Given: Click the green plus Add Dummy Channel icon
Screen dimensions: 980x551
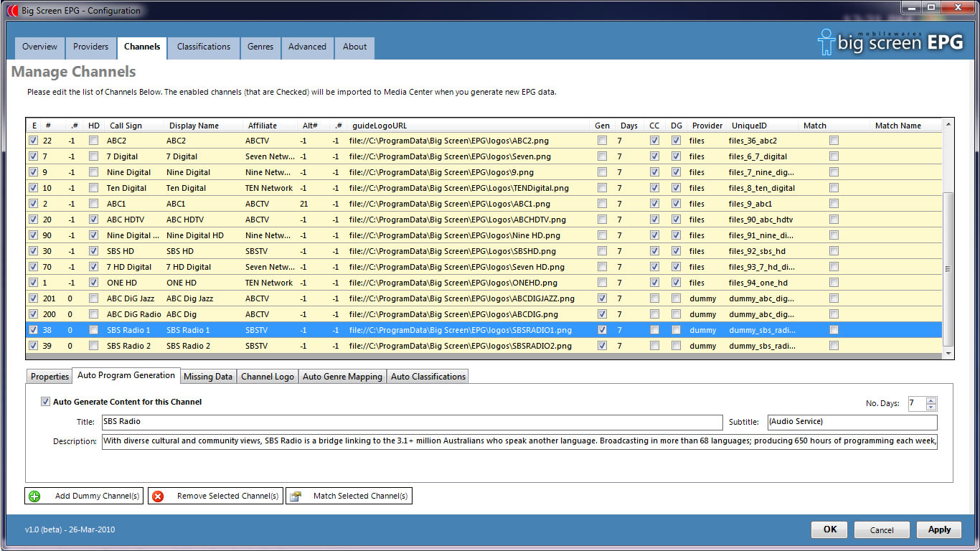Looking at the screenshot, I should [x=34, y=496].
